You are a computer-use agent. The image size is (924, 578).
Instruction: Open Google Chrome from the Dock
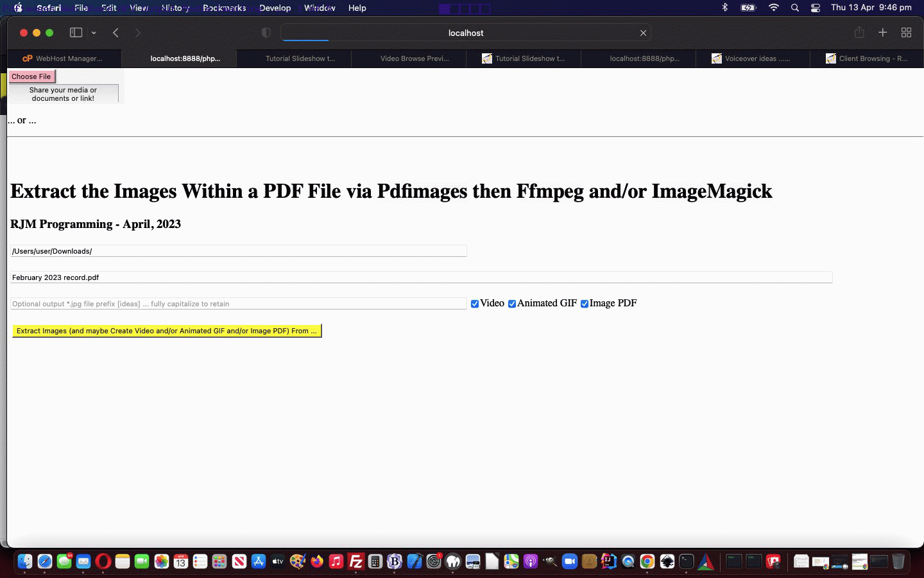click(647, 561)
